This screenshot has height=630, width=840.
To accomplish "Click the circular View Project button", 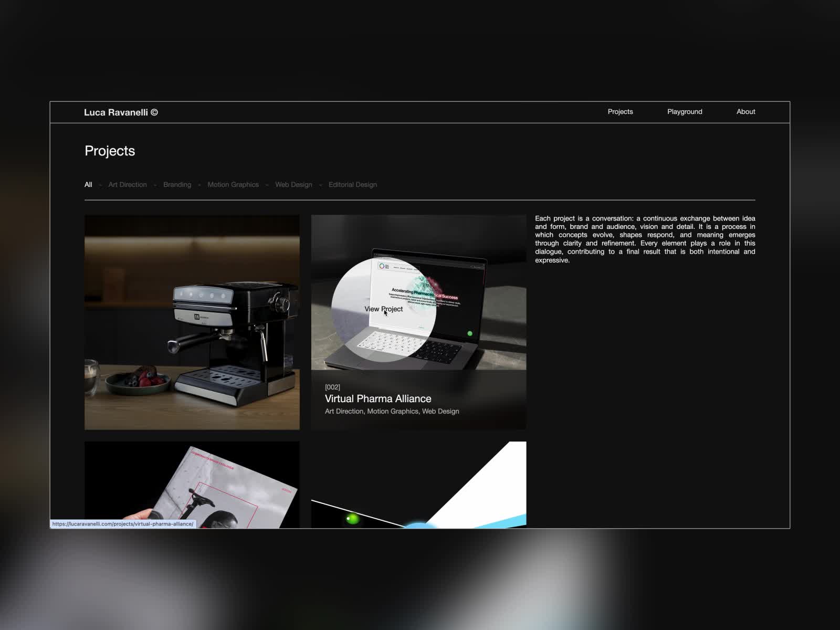I will [384, 309].
